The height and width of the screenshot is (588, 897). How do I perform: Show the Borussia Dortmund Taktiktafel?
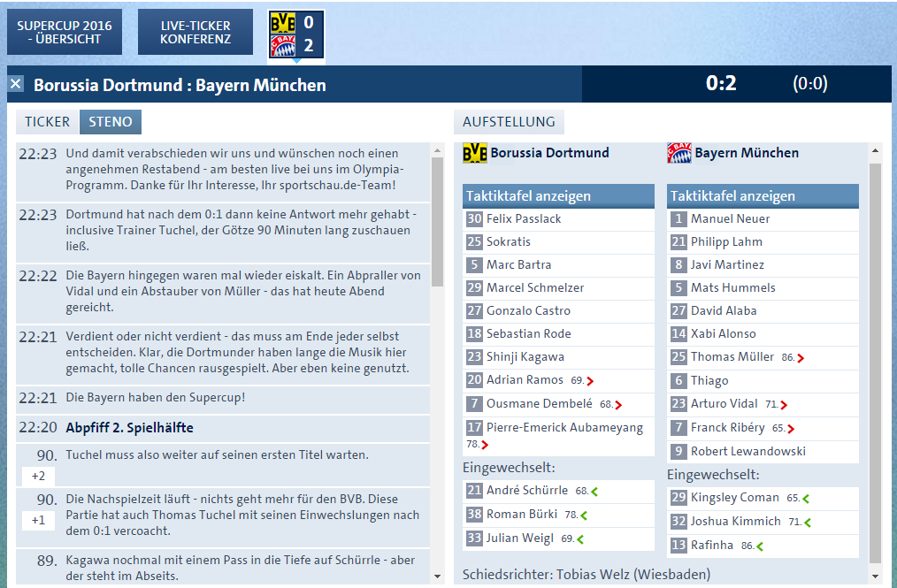pyautogui.click(x=558, y=196)
